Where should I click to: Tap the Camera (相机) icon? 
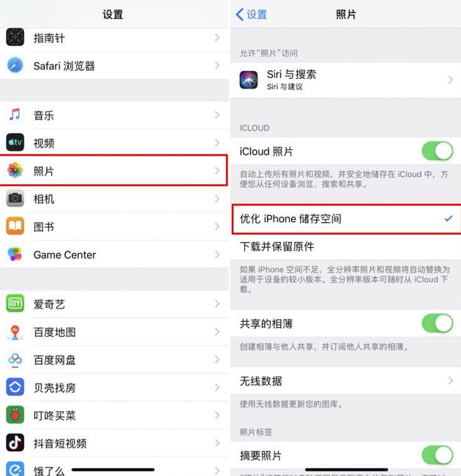coord(15,198)
